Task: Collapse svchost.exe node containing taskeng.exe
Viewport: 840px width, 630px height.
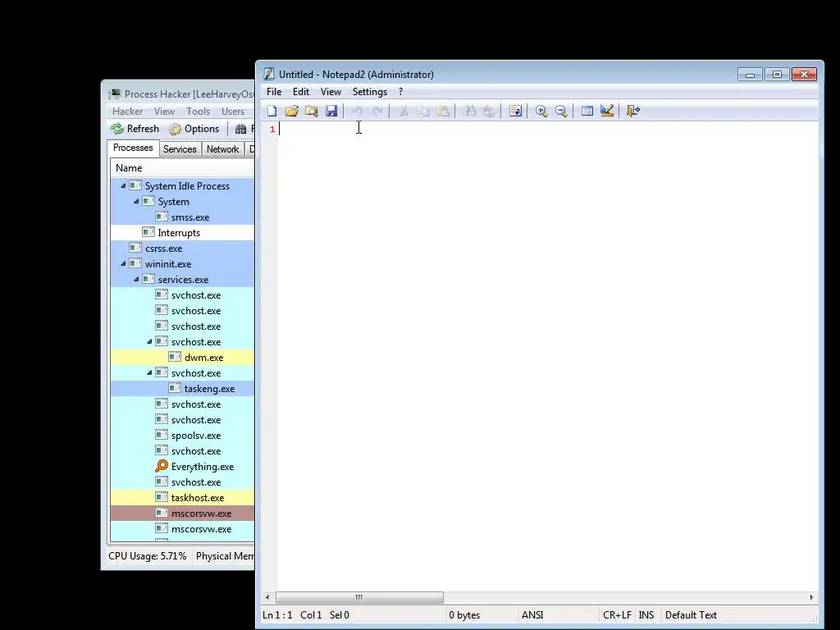Action: pyautogui.click(x=149, y=373)
